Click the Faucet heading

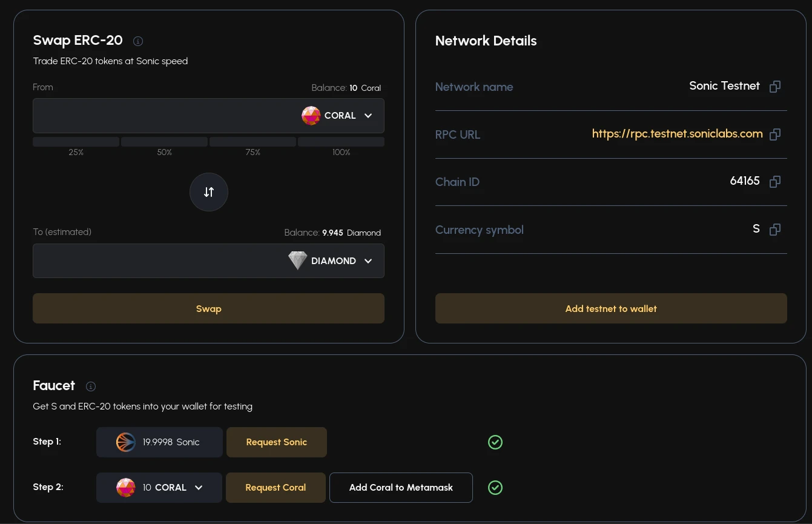(54, 386)
